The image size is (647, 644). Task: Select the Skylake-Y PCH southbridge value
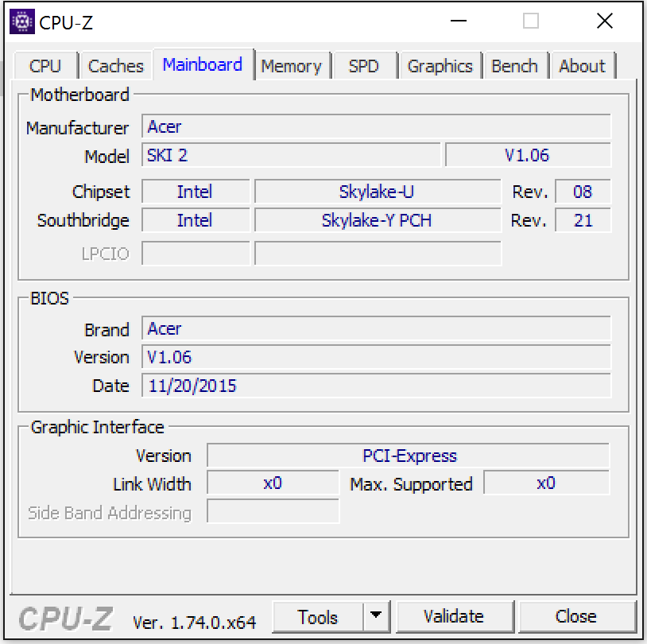(x=378, y=220)
